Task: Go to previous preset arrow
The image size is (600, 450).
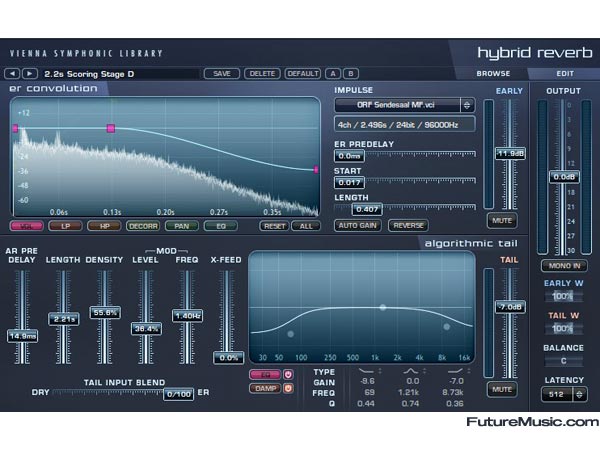Action: click(x=12, y=73)
